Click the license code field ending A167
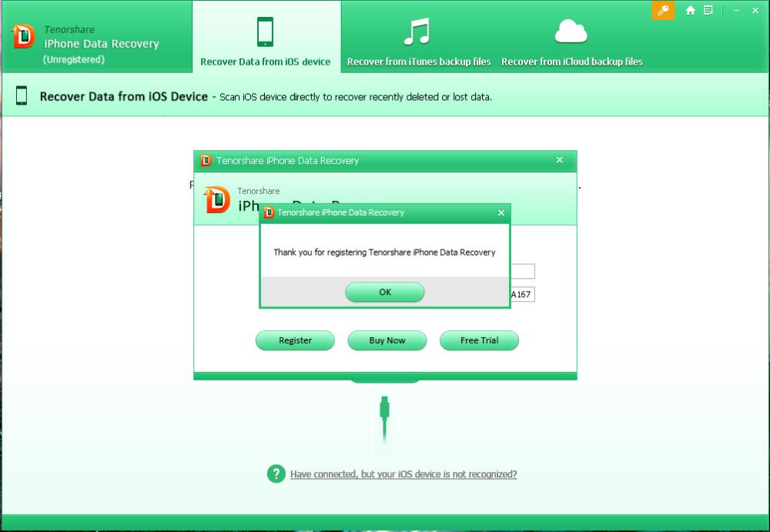The image size is (770, 532). coord(523,294)
